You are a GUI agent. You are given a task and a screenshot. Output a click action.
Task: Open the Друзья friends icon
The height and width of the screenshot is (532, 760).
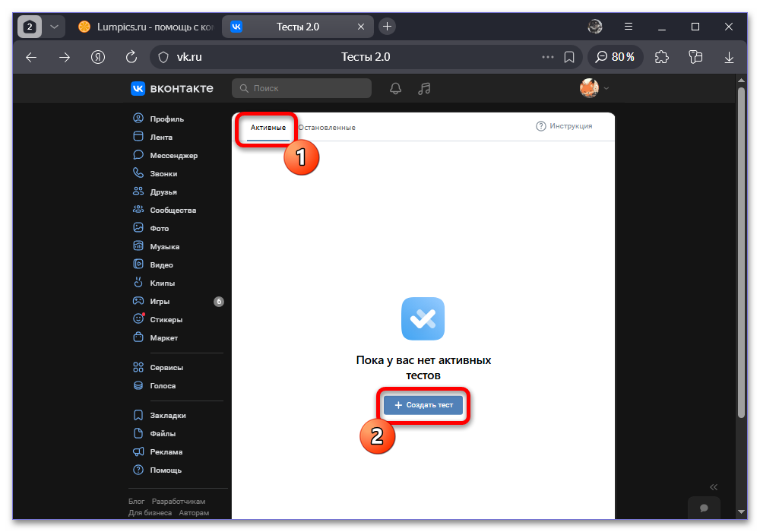(138, 192)
